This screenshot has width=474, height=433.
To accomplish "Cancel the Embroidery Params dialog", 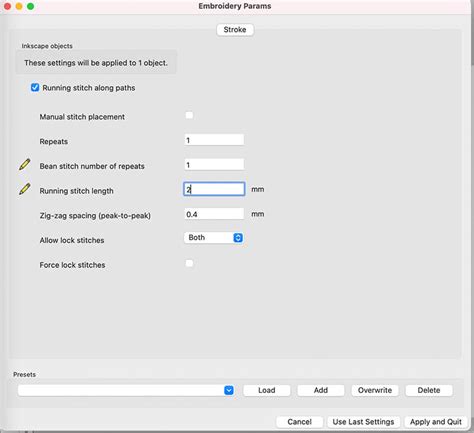I will [299, 422].
